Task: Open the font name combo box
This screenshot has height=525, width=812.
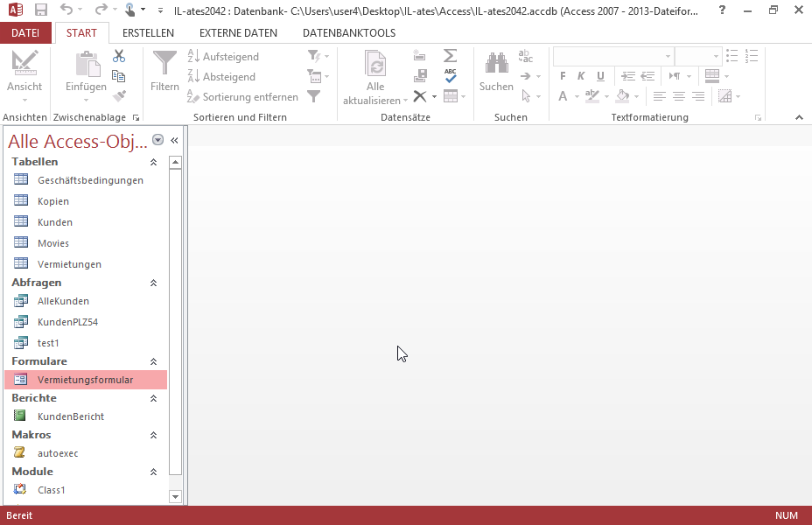Action: (x=613, y=56)
